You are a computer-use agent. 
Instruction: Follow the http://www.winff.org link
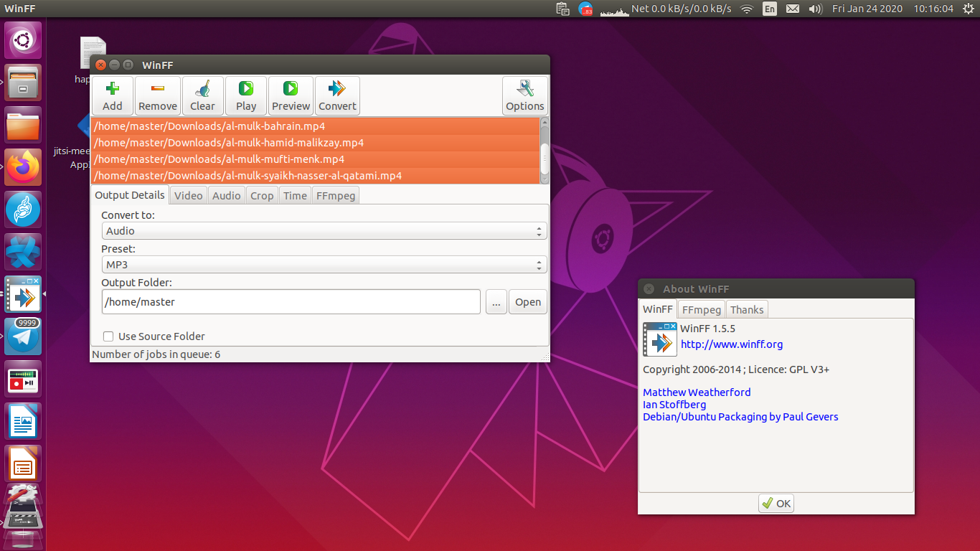pos(732,344)
